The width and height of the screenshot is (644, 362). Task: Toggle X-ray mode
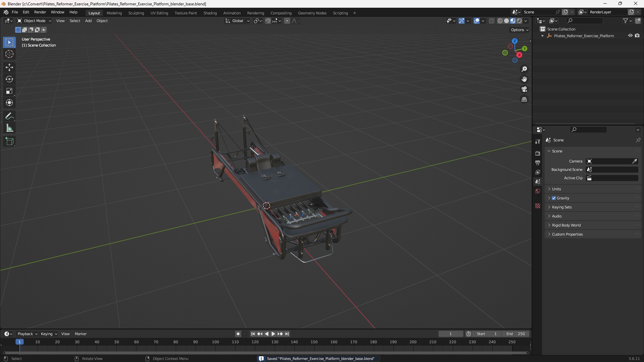[x=491, y=21]
